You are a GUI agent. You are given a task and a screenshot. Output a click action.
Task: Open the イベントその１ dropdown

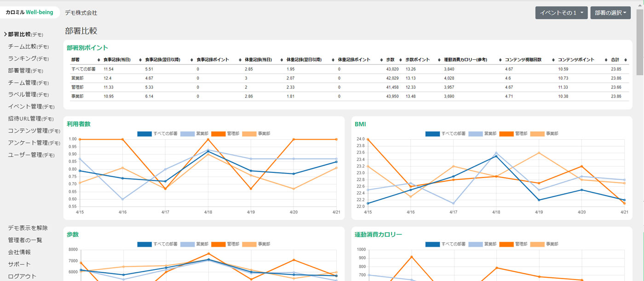(562, 13)
